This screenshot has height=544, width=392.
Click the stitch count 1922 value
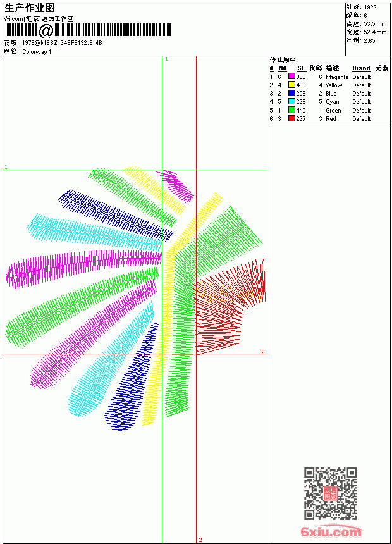point(370,8)
